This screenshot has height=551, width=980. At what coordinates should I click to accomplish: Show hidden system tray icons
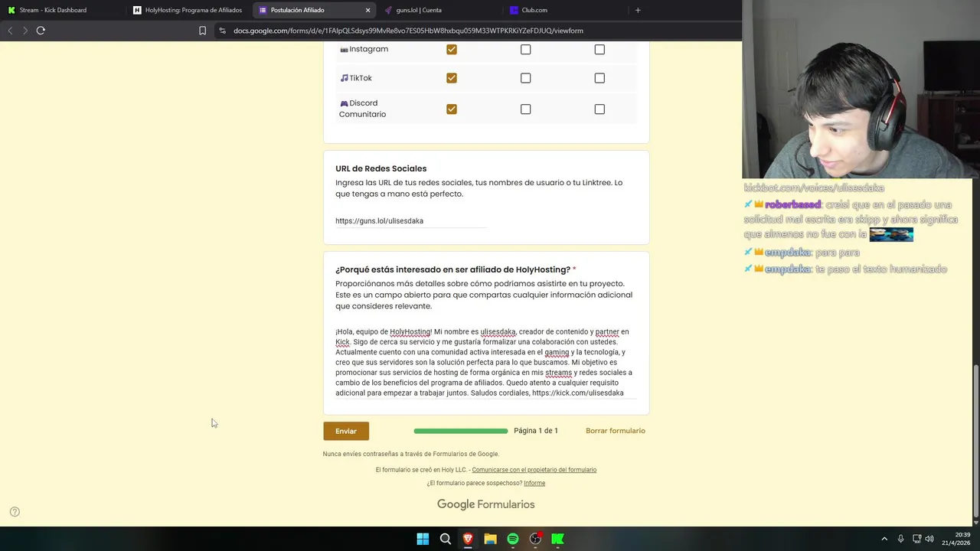click(x=884, y=539)
